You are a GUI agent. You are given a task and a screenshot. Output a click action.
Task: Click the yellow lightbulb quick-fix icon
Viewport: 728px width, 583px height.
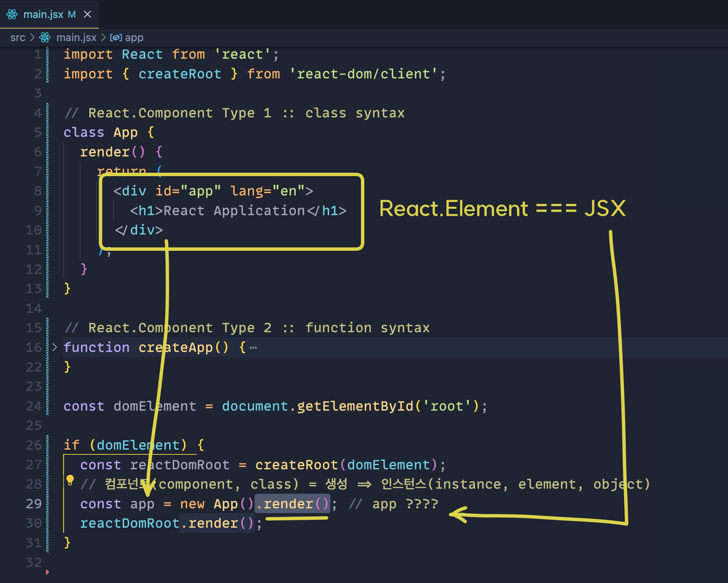(x=70, y=479)
